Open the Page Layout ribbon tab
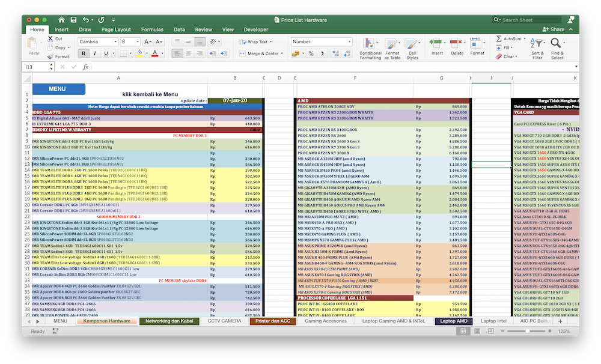 click(116, 29)
